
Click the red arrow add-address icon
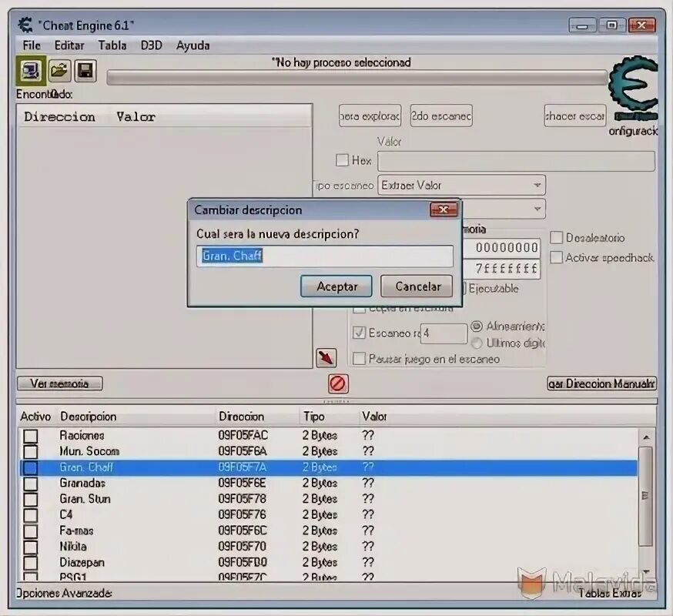point(326,357)
